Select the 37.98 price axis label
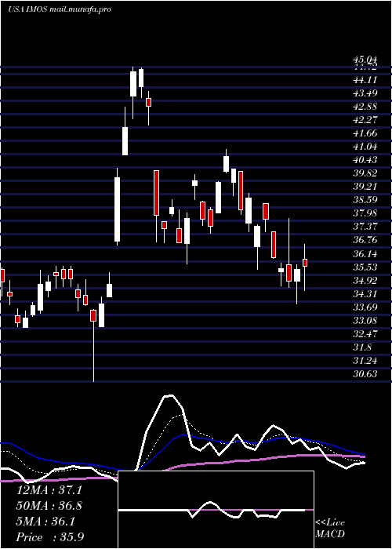The height and width of the screenshot is (549, 392). (x=365, y=213)
